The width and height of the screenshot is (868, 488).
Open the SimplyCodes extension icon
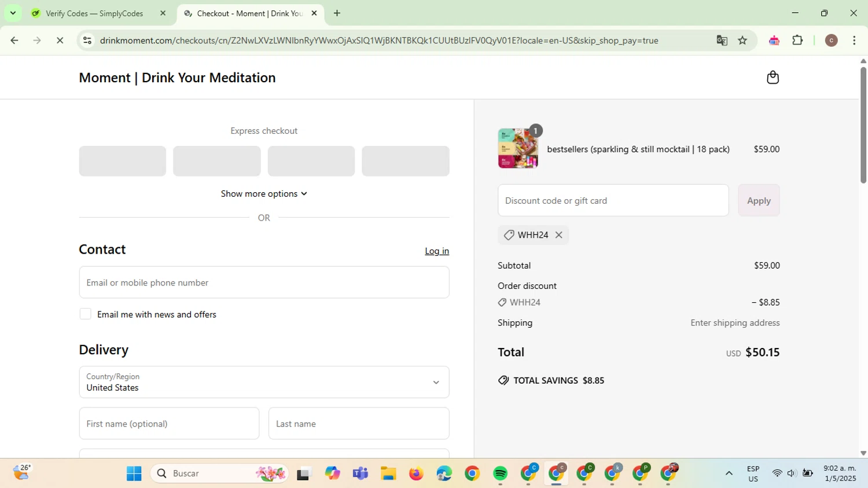pos(774,41)
